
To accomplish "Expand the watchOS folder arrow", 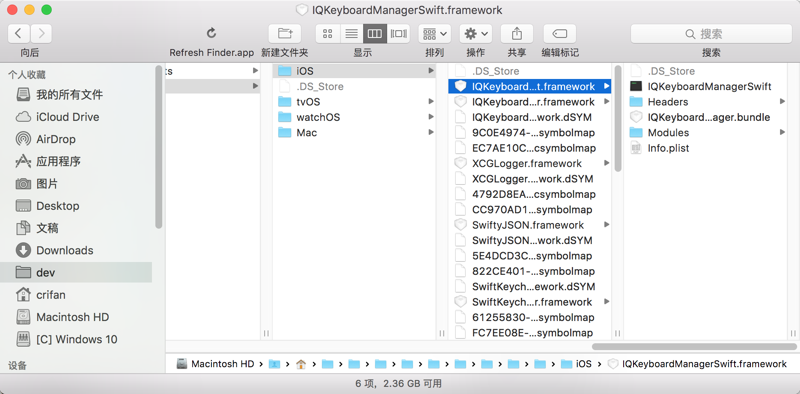I will (x=431, y=117).
